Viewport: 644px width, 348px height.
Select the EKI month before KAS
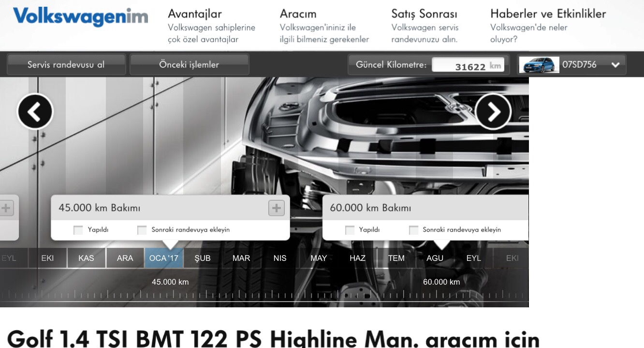[x=47, y=258]
